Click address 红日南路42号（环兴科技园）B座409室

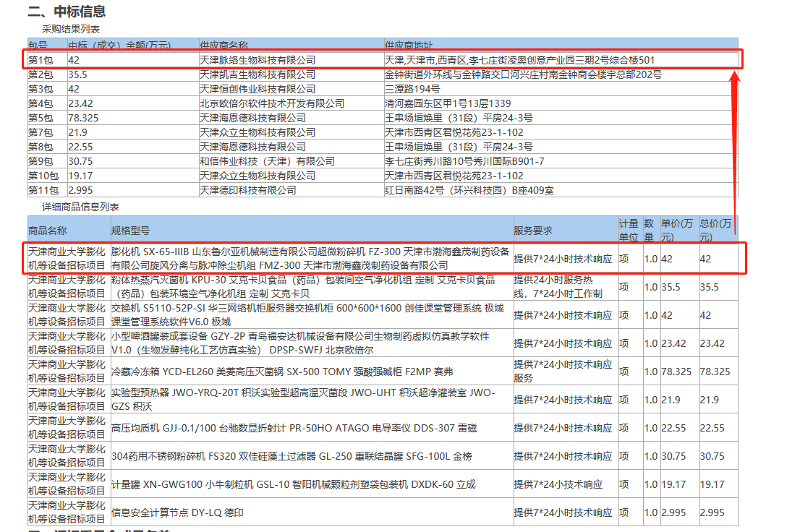pyautogui.click(x=469, y=190)
